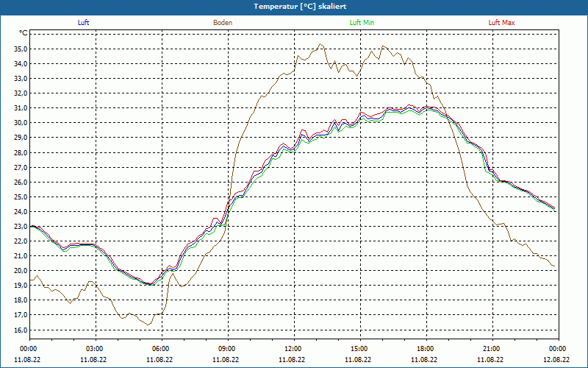The image size is (588, 368).
Task: Click the 29,0 y-axis value
Action: coord(21,138)
